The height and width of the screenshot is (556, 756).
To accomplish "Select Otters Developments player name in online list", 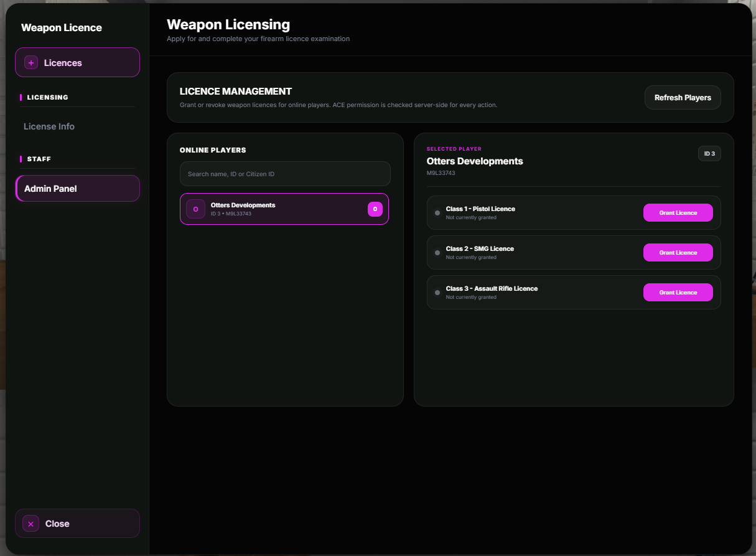I will click(x=243, y=205).
